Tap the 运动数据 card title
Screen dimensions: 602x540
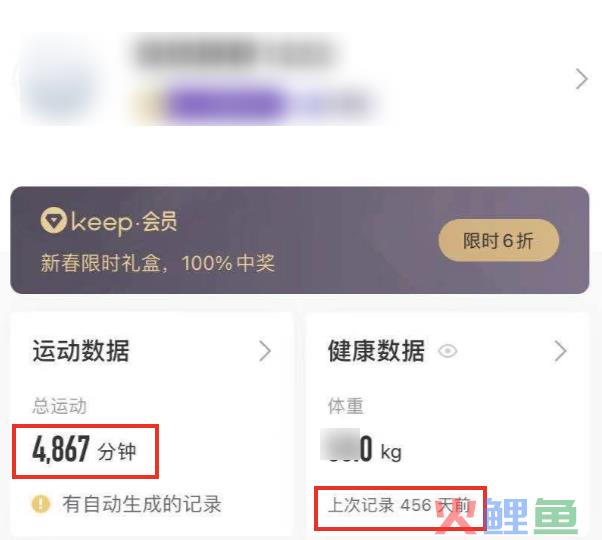(x=81, y=351)
